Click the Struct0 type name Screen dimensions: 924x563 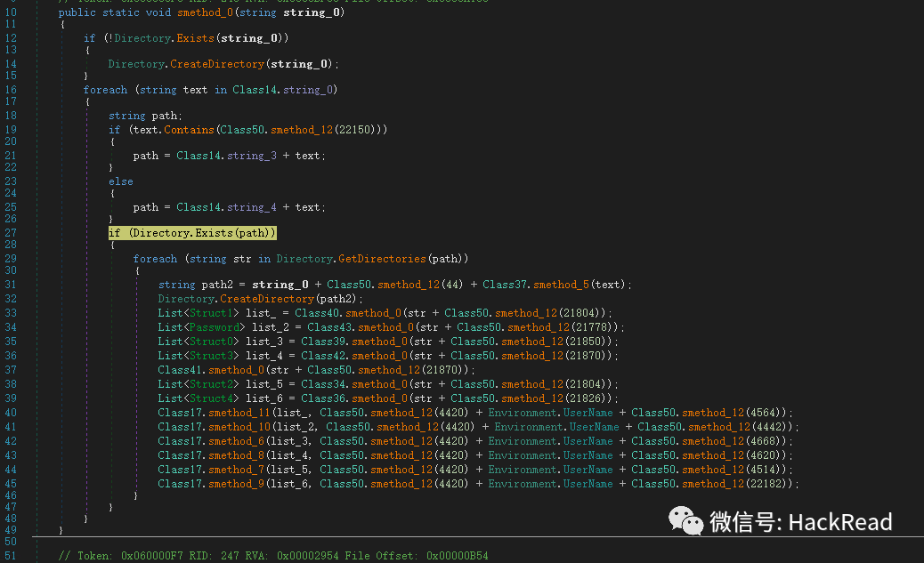[x=210, y=342]
